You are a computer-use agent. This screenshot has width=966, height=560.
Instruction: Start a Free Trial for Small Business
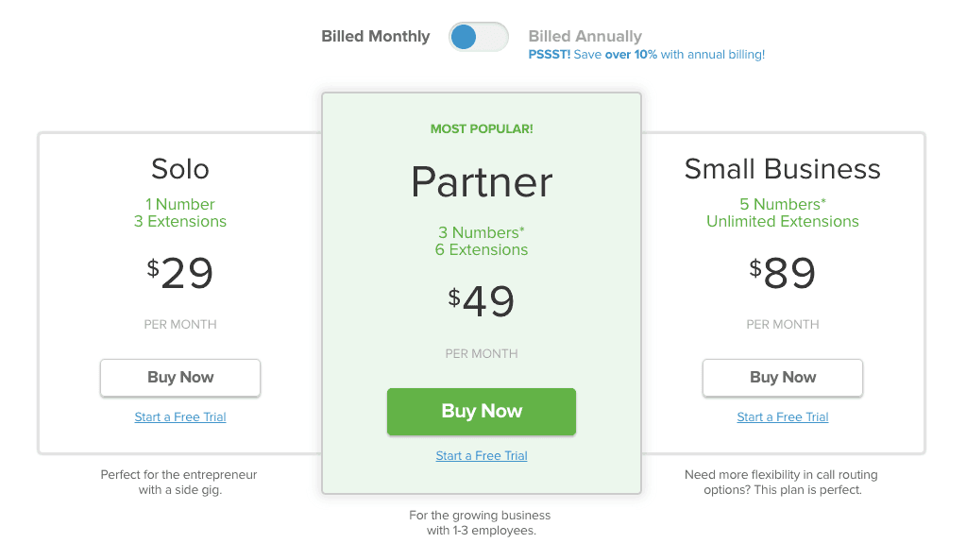[782, 416]
